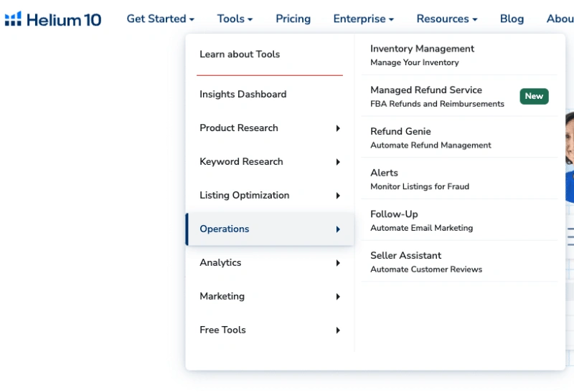This screenshot has height=392, width=574.
Task: Open the Get Started dropdown
Action: [x=160, y=19]
